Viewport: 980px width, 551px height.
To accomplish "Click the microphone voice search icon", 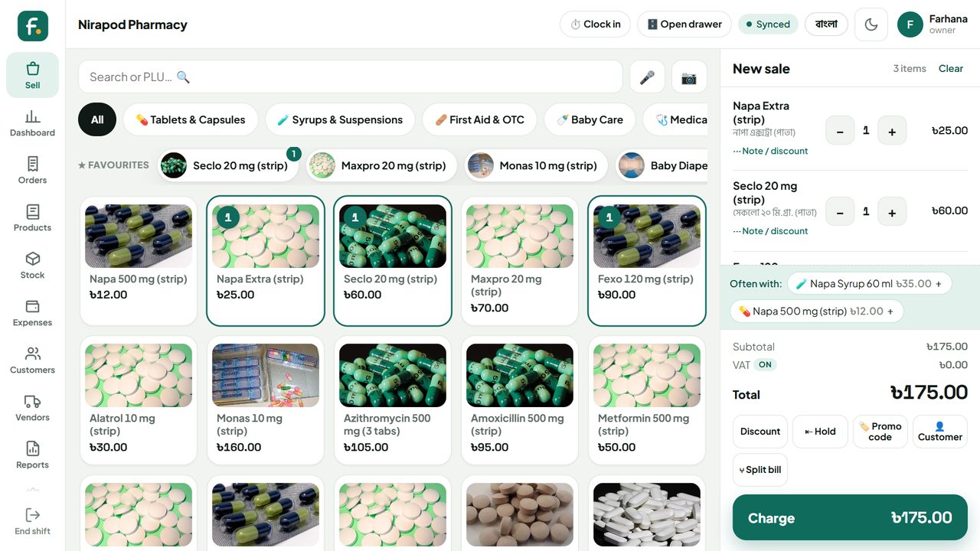I will (647, 77).
